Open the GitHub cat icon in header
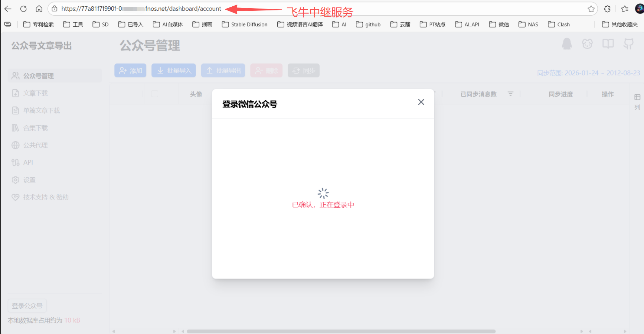Screen dimensions: 644x334 [x=628, y=44]
